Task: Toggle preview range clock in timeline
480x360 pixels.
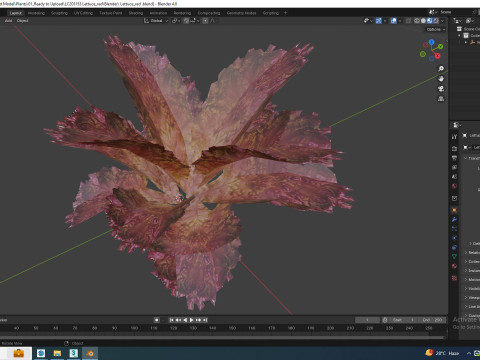Action: 385,320
